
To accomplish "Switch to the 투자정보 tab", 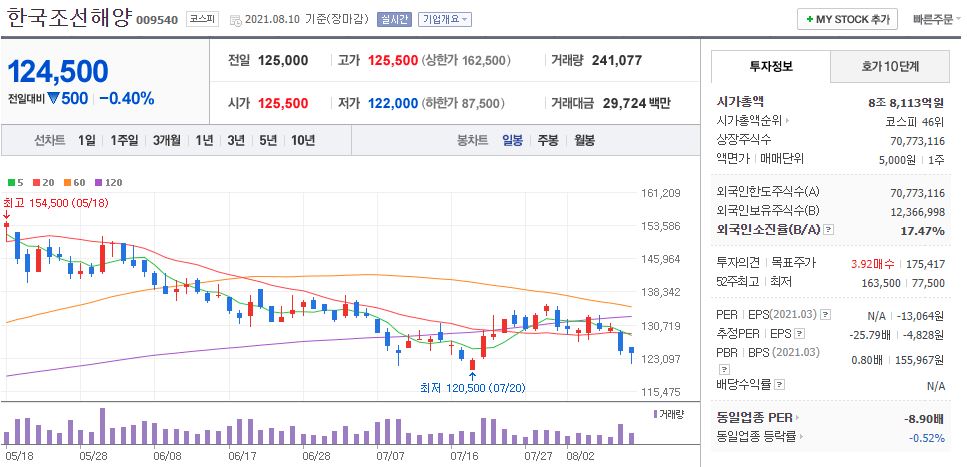I will coord(771,67).
